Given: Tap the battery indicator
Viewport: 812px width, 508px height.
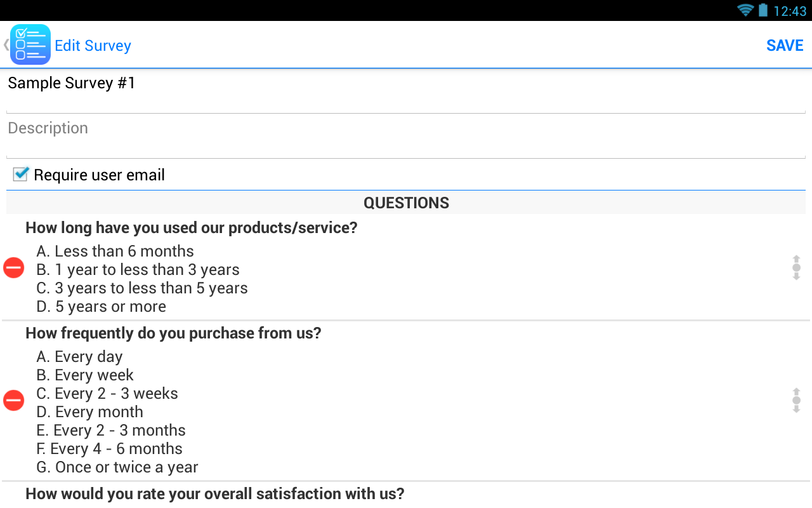Looking at the screenshot, I should (763, 10).
